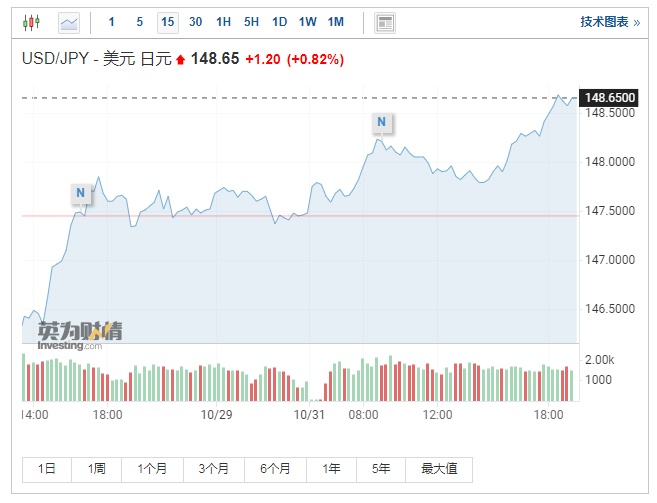Click the 148.6500 current price label

610,97
